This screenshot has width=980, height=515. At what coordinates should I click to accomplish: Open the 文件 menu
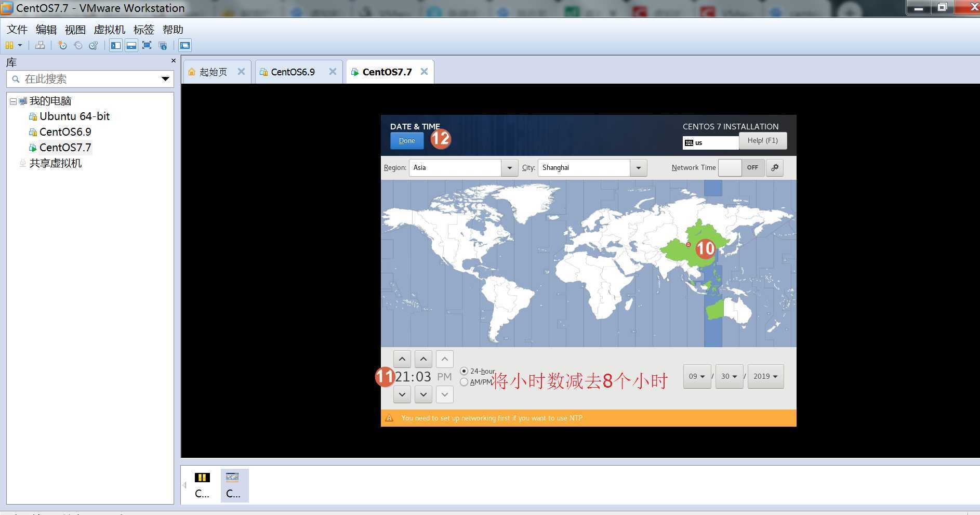17,30
